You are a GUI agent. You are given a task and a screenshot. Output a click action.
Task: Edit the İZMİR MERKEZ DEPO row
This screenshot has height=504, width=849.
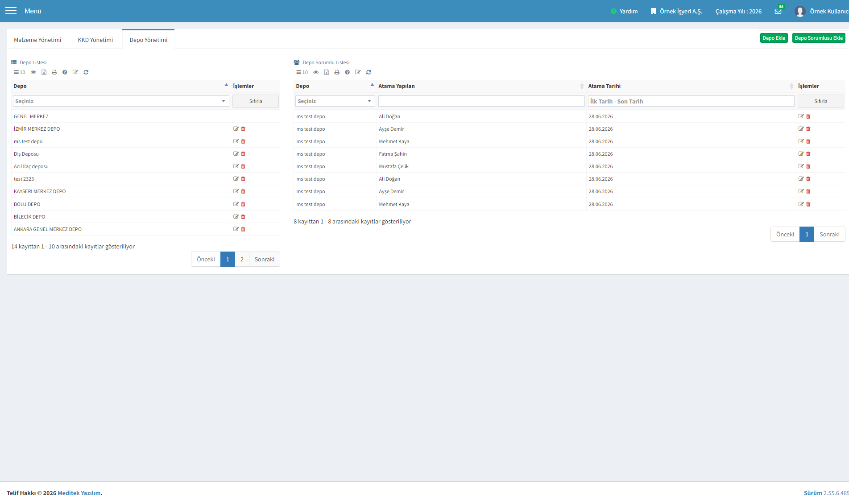coord(236,129)
